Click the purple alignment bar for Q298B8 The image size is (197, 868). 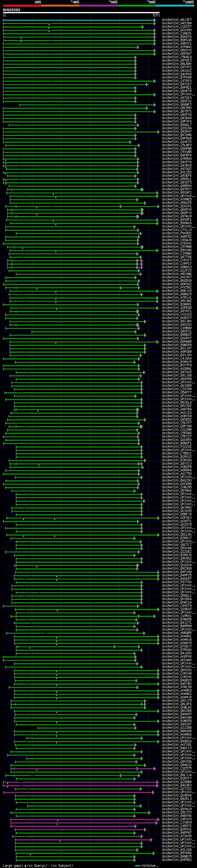81,782
